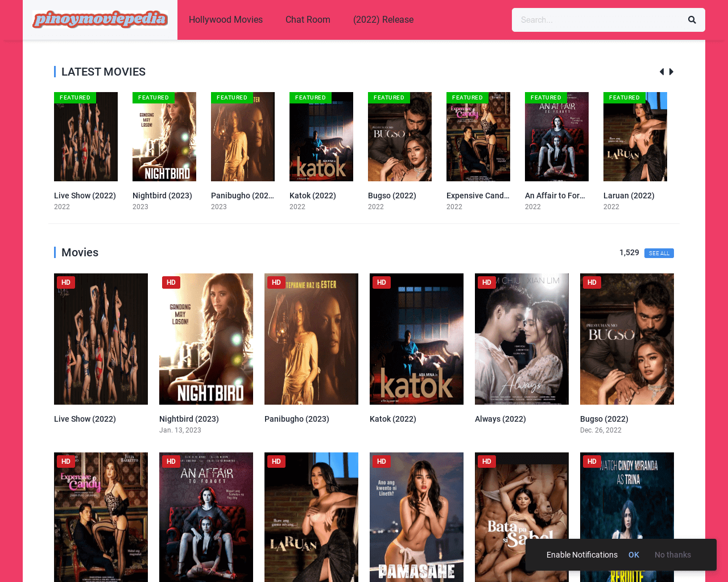This screenshot has width=728, height=582.
Task: Open the Panibugho poster in Movies grid
Action: click(x=311, y=339)
